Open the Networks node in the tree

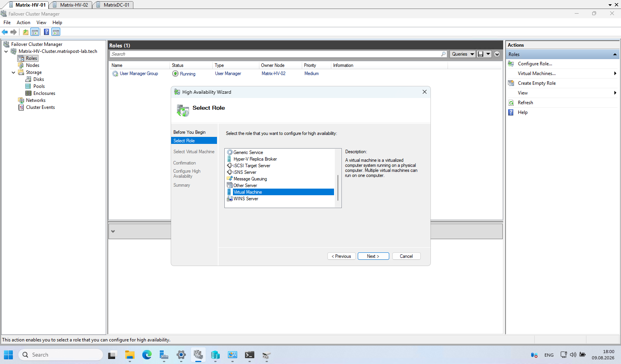click(36, 100)
